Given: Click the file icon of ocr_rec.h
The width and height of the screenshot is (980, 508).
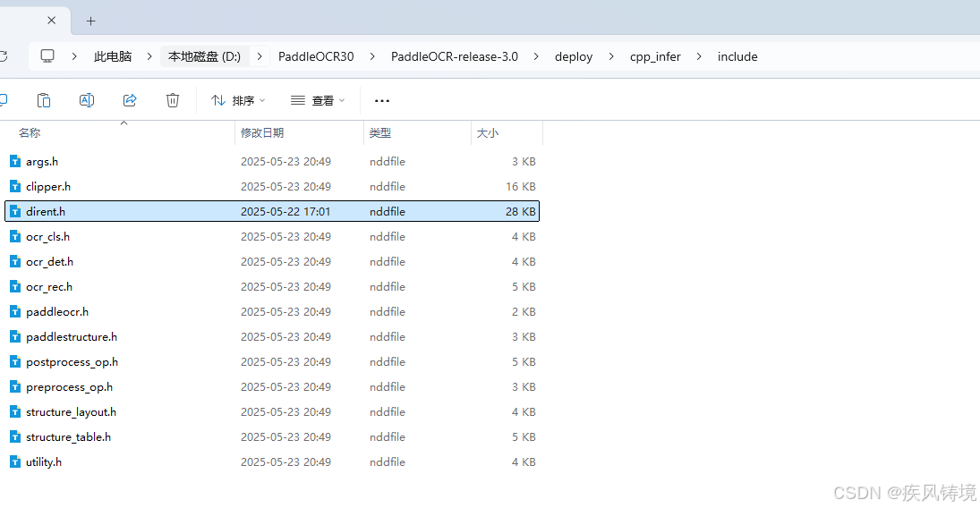Looking at the screenshot, I should pyautogui.click(x=15, y=286).
